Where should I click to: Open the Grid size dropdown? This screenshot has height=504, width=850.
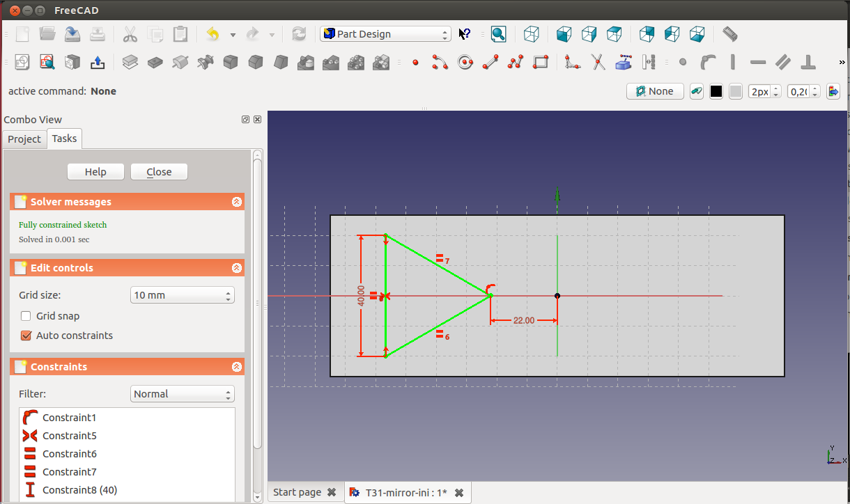183,295
